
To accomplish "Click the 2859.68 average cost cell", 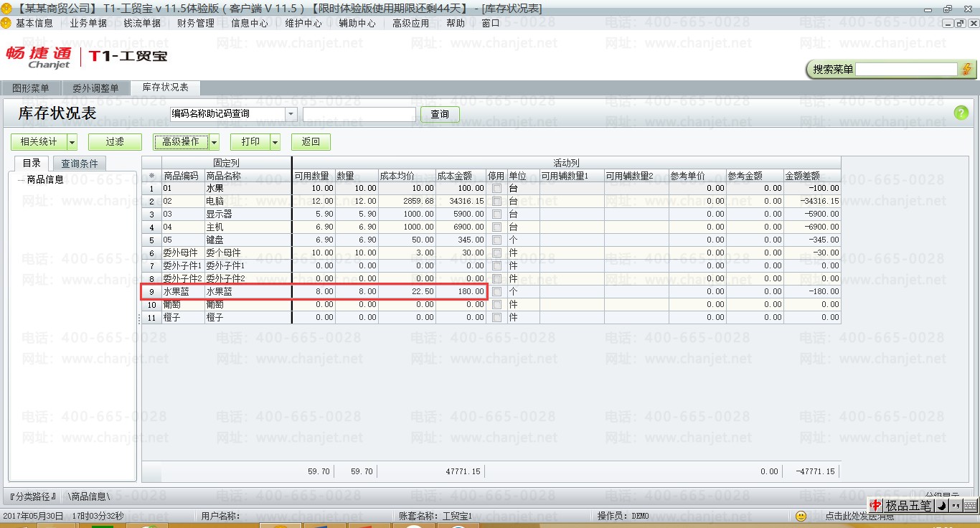I will pyautogui.click(x=407, y=201).
